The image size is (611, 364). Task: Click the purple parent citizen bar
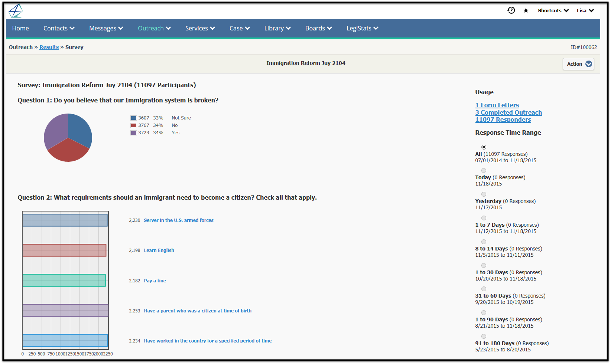[x=65, y=310]
